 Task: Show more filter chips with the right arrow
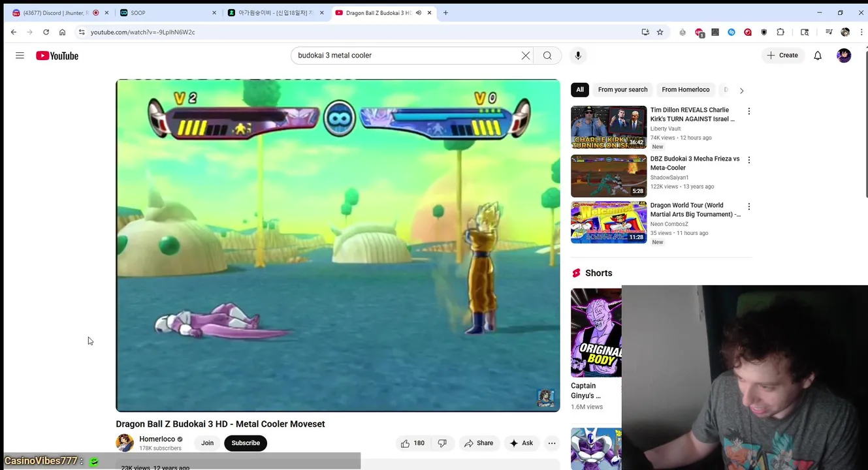pyautogui.click(x=741, y=91)
